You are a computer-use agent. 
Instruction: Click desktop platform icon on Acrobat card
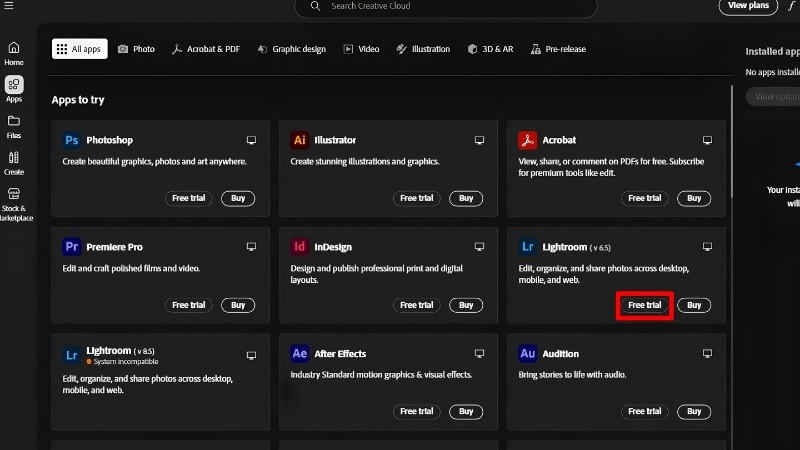tap(707, 140)
